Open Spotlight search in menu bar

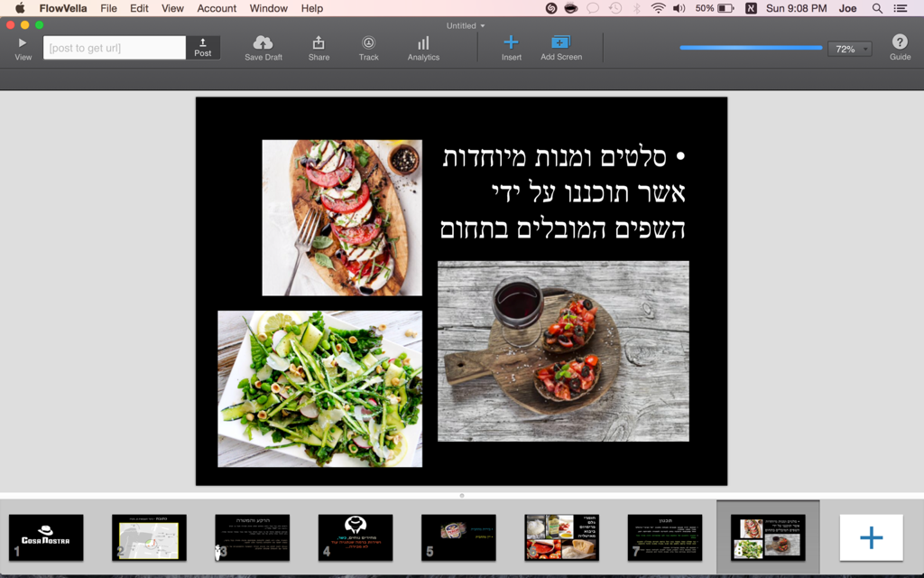[877, 8]
